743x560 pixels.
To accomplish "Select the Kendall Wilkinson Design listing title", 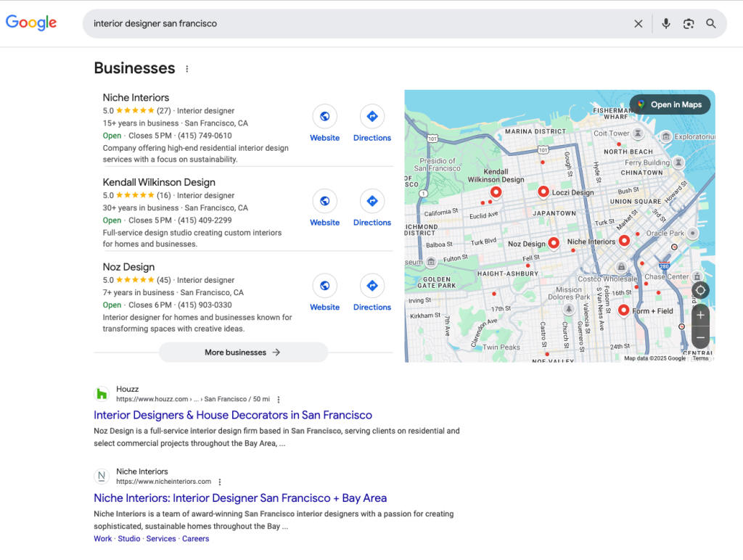I will (x=159, y=182).
